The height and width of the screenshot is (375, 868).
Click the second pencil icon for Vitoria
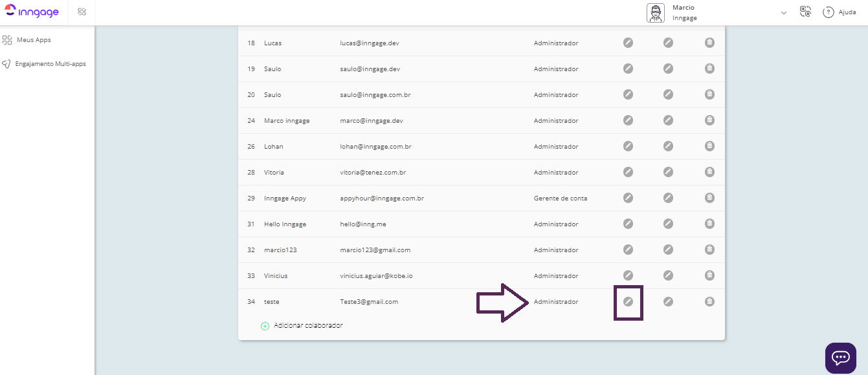(668, 172)
